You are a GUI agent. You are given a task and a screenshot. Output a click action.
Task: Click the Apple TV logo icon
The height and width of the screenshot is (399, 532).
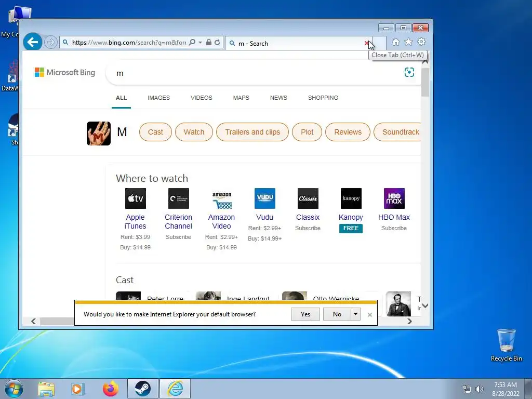pos(136,198)
